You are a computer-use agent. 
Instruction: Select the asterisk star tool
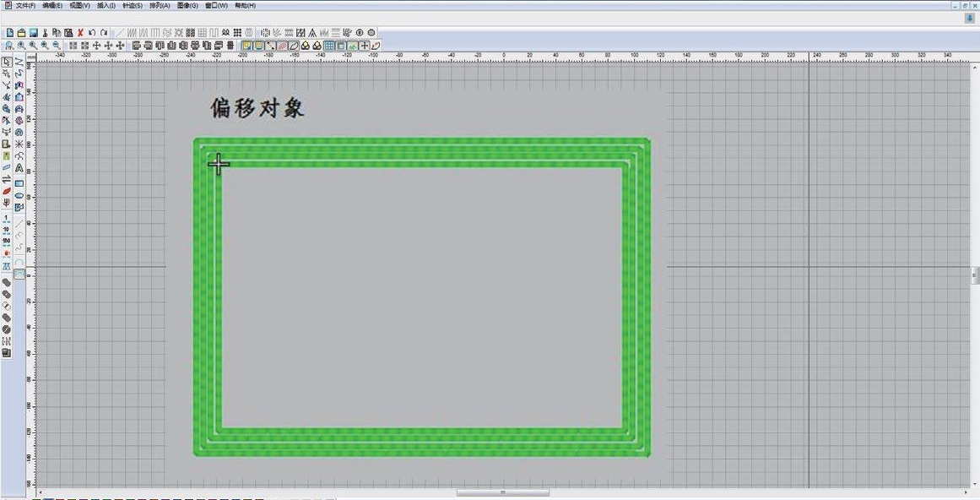19,144
